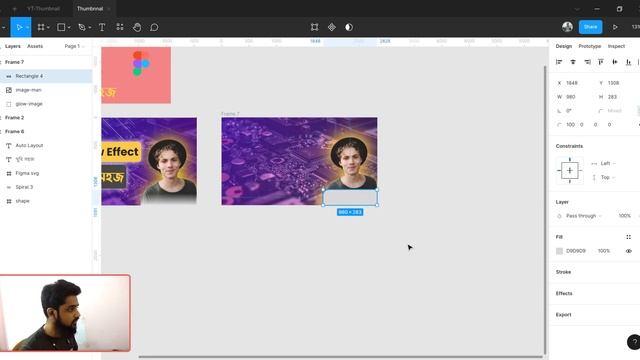This screenshot has width=640, height=360.
Task: Open the zoom percentage dropdown
Action: [636, 27]
